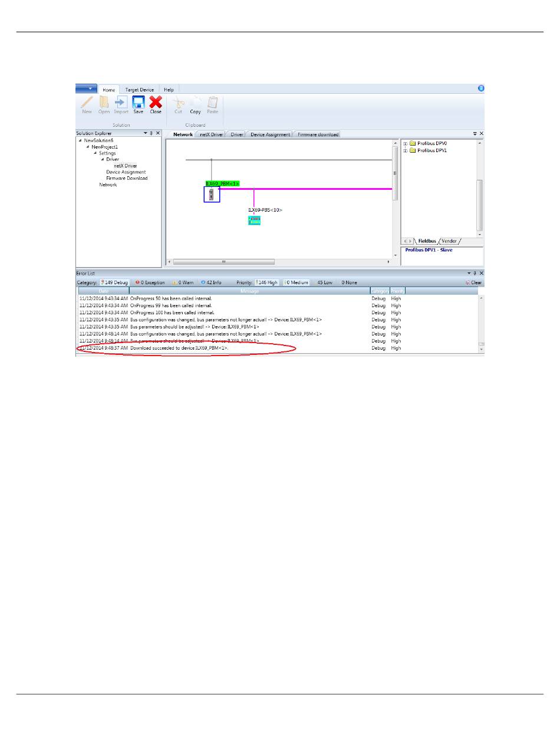Select the 'OnProgress 100 has been called' row
The image size is (560, 747).
(278, 312)
